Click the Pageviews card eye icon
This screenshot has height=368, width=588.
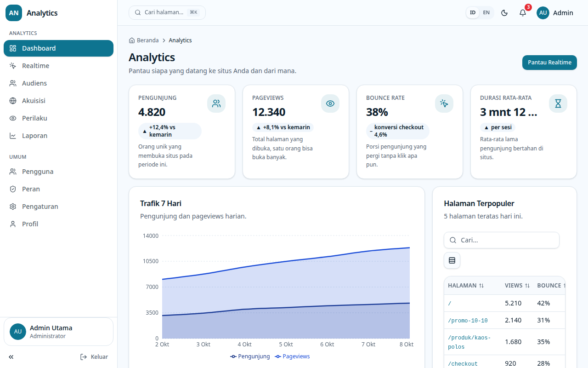click(x=330, y=103)
